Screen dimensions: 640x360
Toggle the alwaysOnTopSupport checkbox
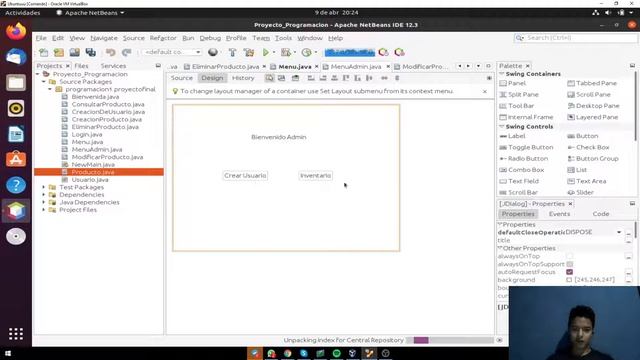point(569,264)
